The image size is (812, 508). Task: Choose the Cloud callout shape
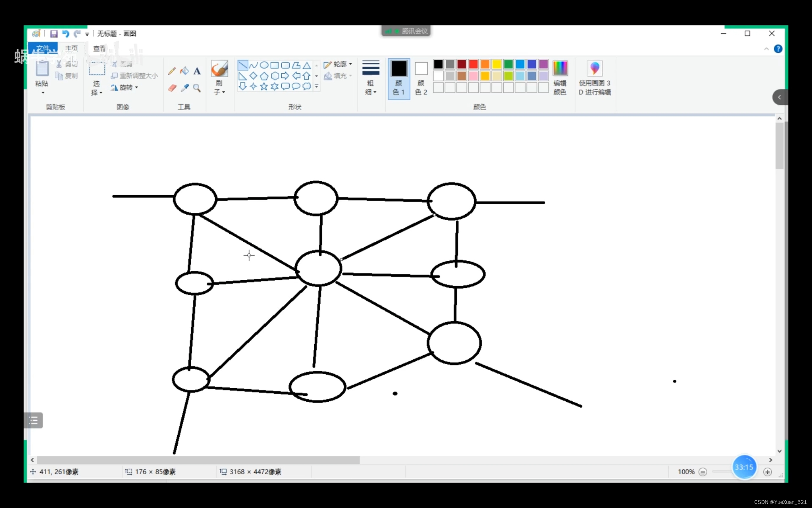point(307,87)
